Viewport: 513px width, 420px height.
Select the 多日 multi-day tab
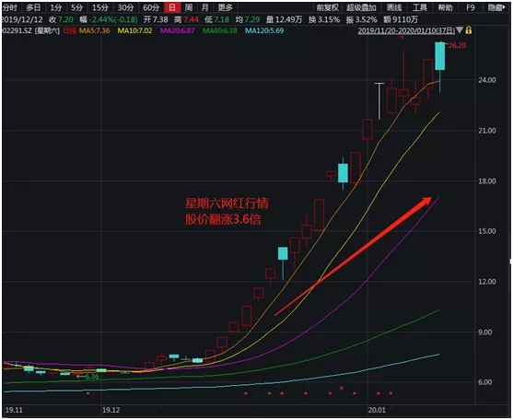tap(33, 7)
